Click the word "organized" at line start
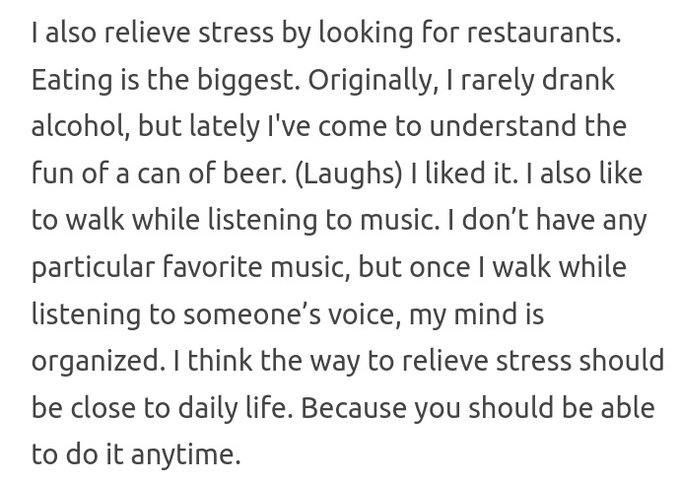 96,362
